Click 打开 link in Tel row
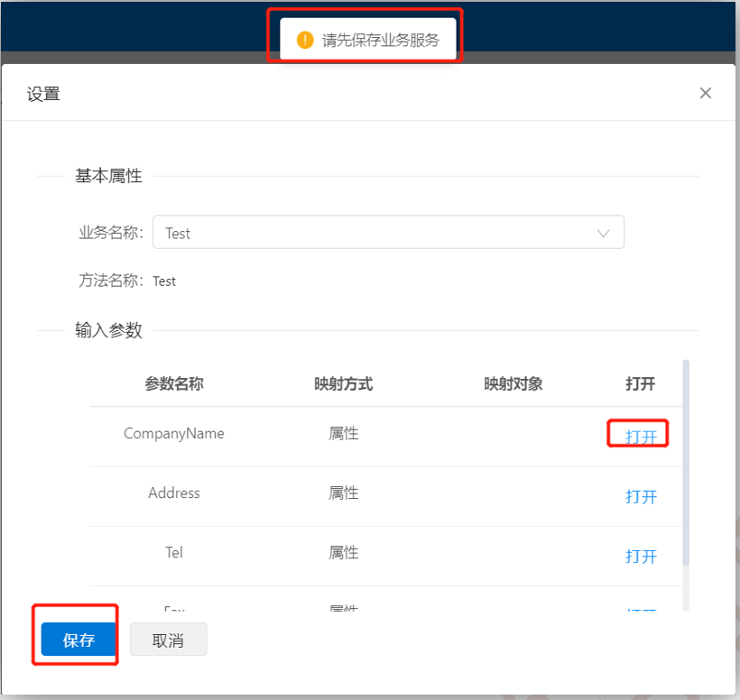This screenshot has width=740, height=700. click(x=641, y=556)
